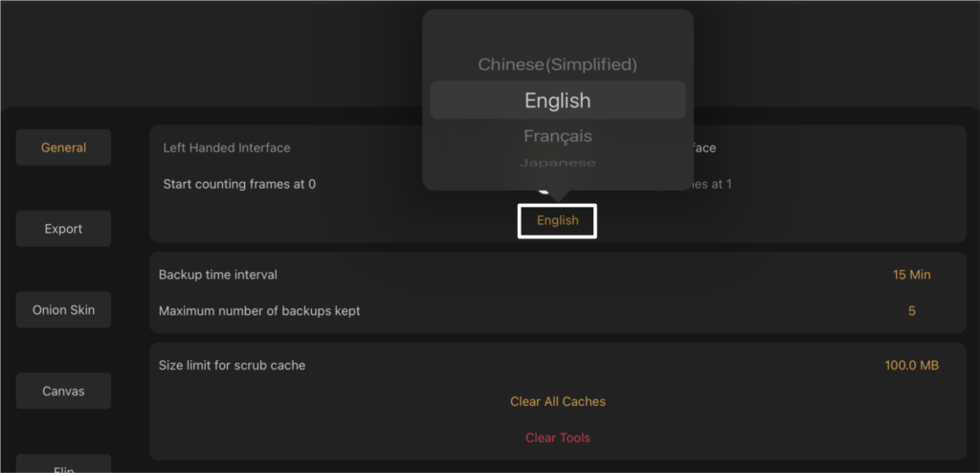Select the Left Handed Interface option
Image resolution: width=980 pixels, height=473 pixels.
click(x=227, y=148)
